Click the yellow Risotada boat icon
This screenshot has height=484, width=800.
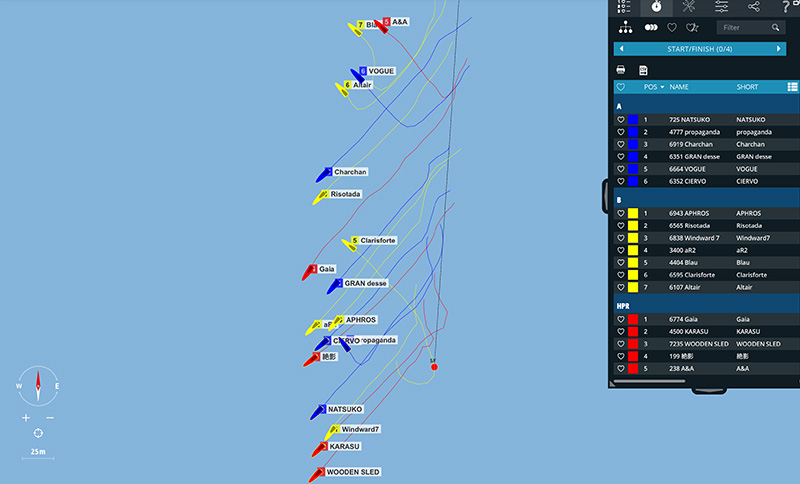[x=320, y=197]
